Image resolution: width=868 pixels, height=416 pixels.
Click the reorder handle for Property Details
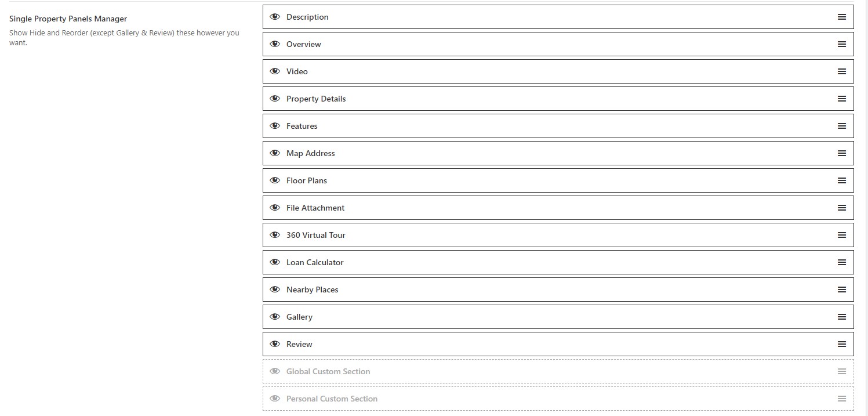pos(841,99)
